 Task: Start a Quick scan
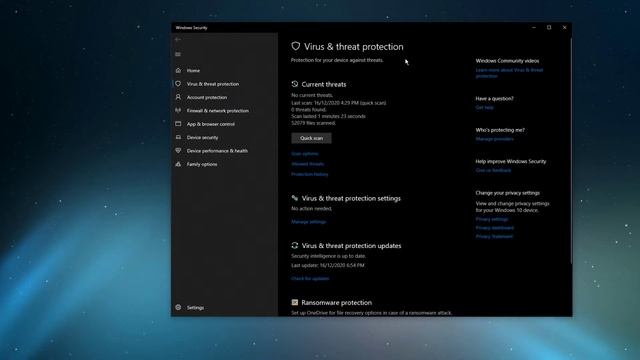(311, 138)
